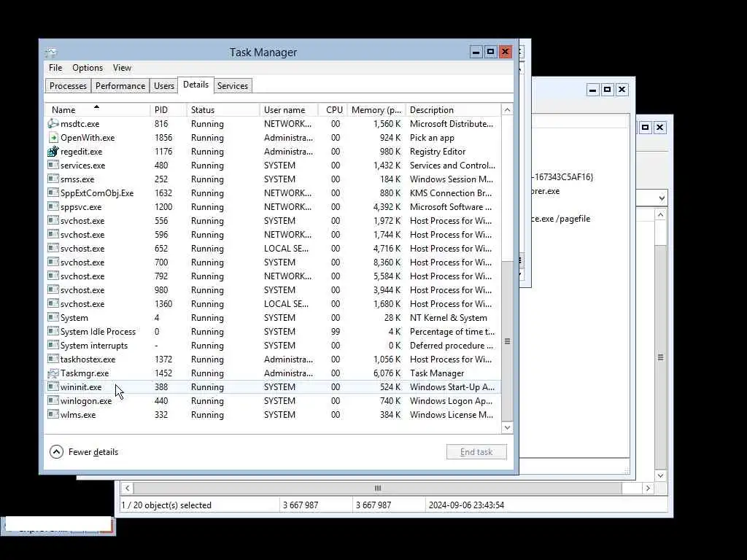The height and width of the screenshot is (560, 747).
Task: Sort processes by Name column header
Action: click(x=97, y=109)
